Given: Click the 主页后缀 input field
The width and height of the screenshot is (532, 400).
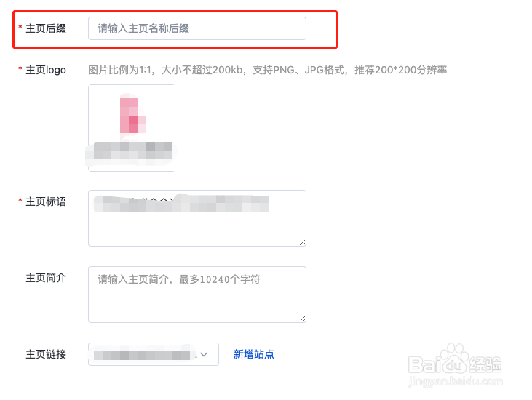Looking at the screenshot, I should point(196,28).
